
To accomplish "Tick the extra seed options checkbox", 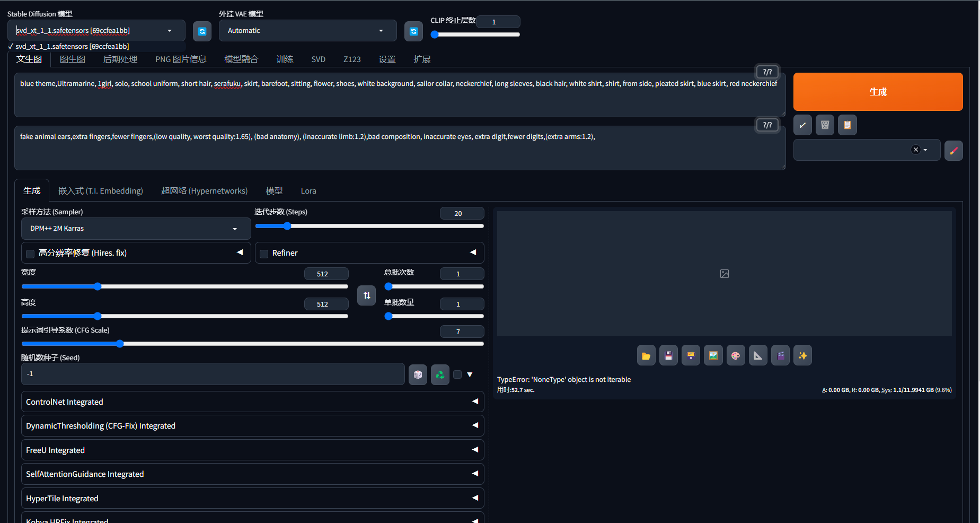I will coord(457,374).
